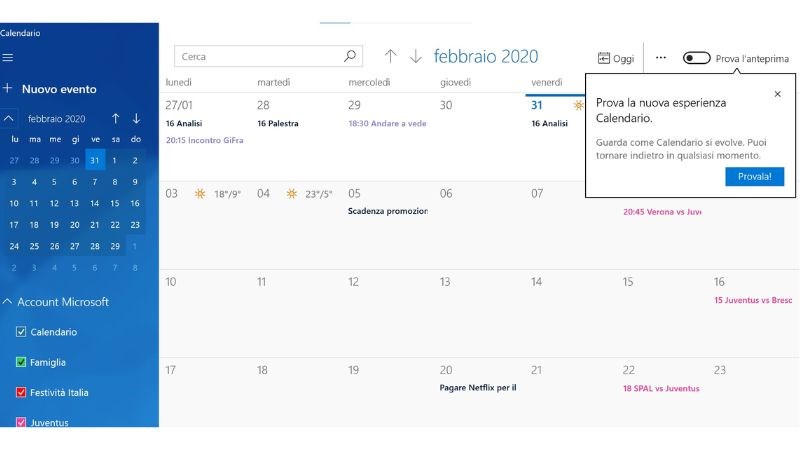
Task: Open the three-dots more options menu
Action: (x=661, y=58)
